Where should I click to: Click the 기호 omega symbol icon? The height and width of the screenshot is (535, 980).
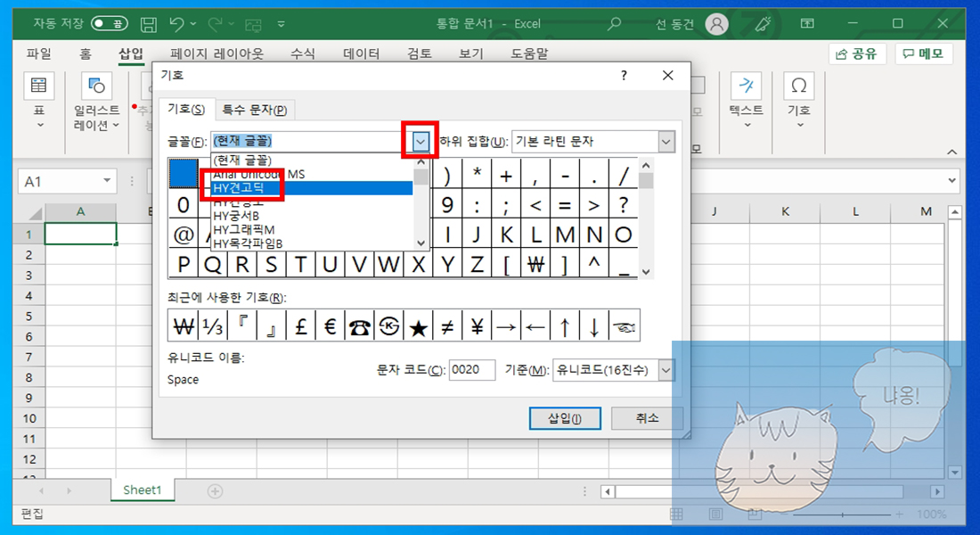[x=799, y=86]
